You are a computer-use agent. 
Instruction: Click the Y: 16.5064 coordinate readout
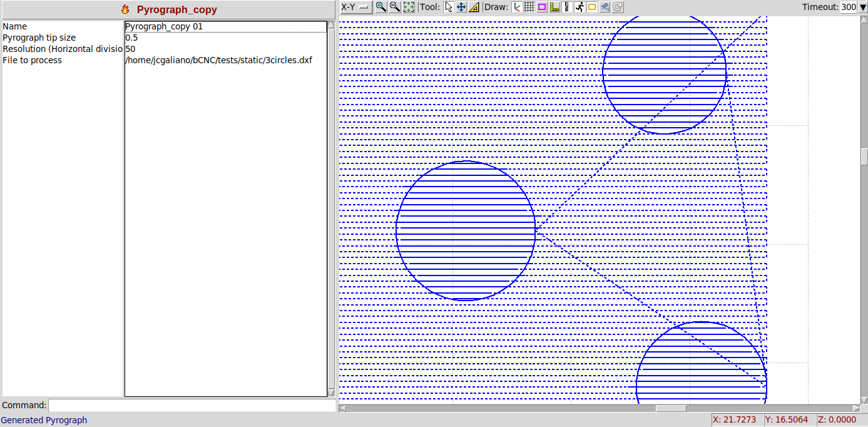point(789,419)
